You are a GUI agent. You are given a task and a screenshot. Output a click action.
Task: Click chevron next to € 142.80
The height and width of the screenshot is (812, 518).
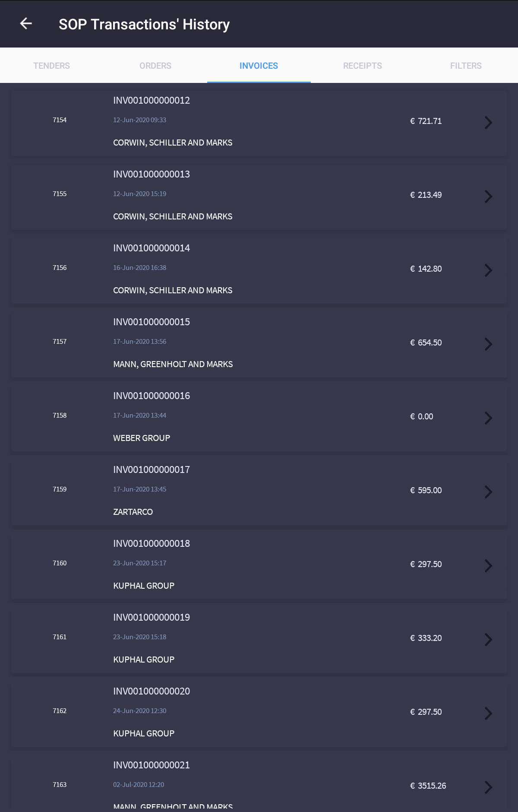coord(488,270)
